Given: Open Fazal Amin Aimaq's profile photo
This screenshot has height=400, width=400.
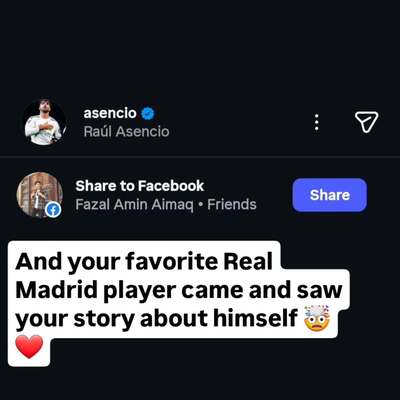Looking at the screenshot, I should [39, 195].
